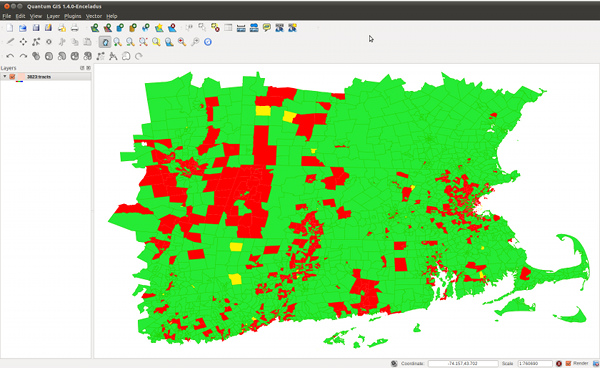This screenshot has width=600, height=368.
Task: Click the Zoom to Layer icon
Action: click(x=169, y=42)
